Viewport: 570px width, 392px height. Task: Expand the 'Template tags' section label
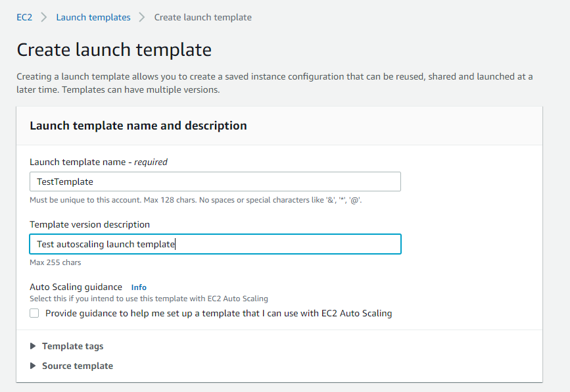click(72, 347)
